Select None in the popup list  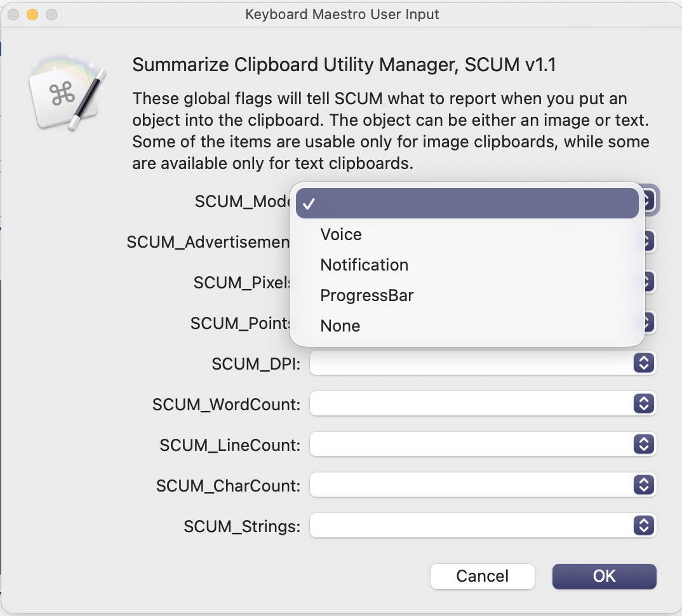point(340,326)
